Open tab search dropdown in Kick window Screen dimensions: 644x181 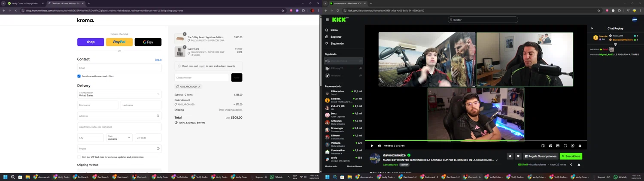(325, 3)
